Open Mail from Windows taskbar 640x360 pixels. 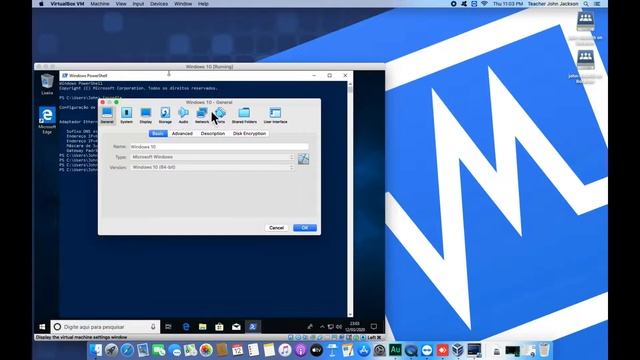coord(236,327)
